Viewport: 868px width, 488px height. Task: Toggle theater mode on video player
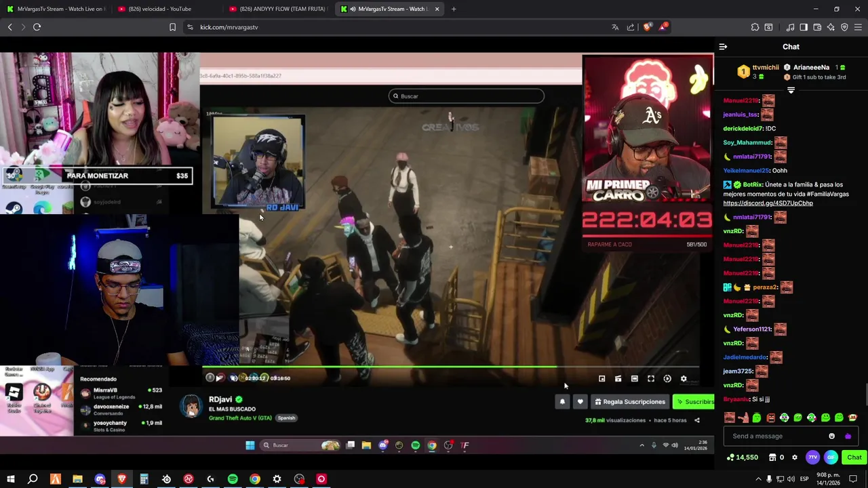point(634,379)
